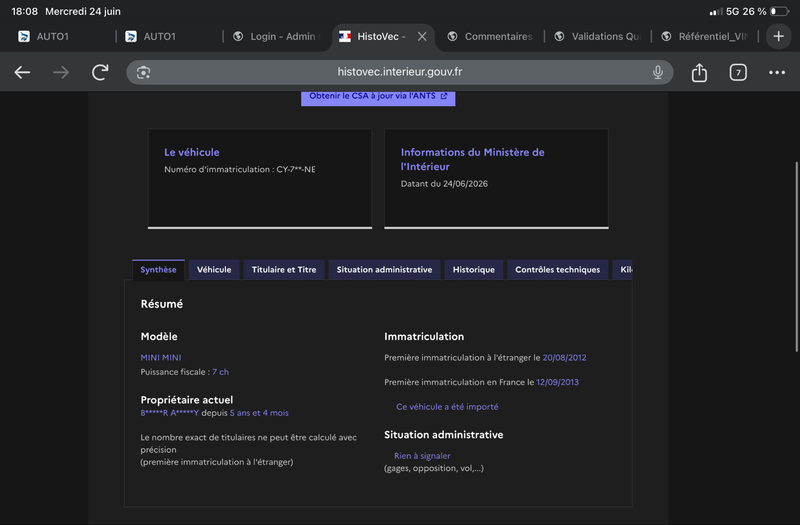Viewport: 800px width, 525px height.
Task: Close the HistoVec tab
Action: click(422, 36)
